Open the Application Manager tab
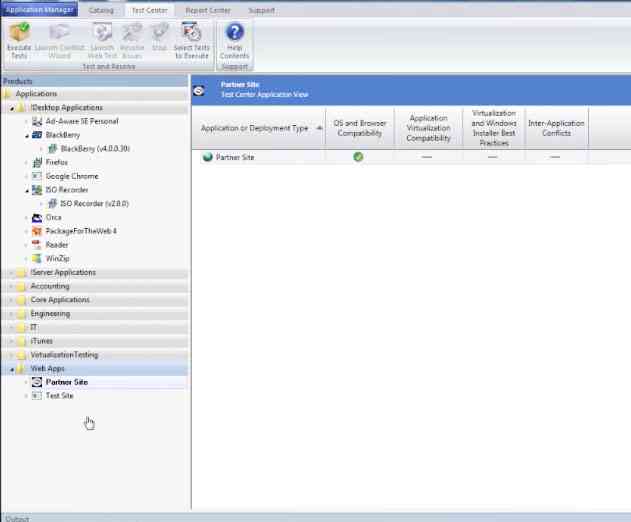The height and width of the screenshot is (522, 631). 39,9
